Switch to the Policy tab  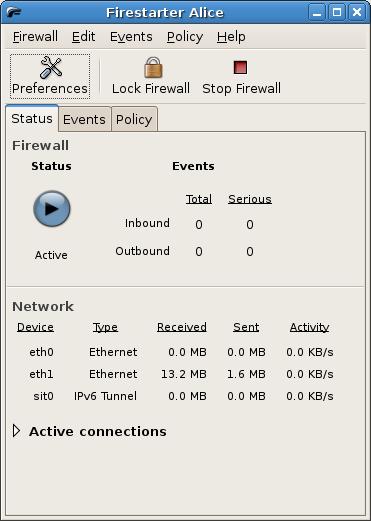tap(134, 119)
